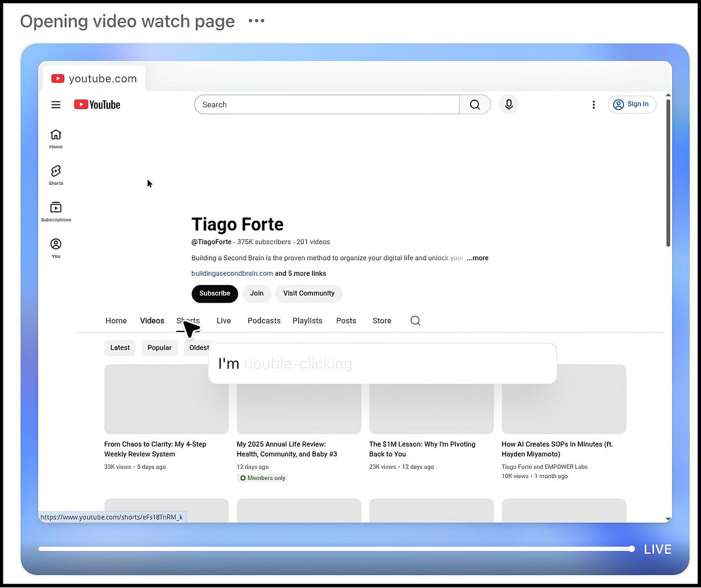Open thumbnail of AI Creates SOPs video
The width and height of the screenshot is (701, 588).
(x=564, y=399)
